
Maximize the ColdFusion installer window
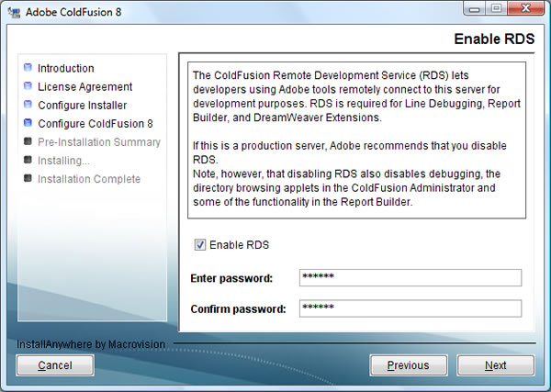click(496, 8)
